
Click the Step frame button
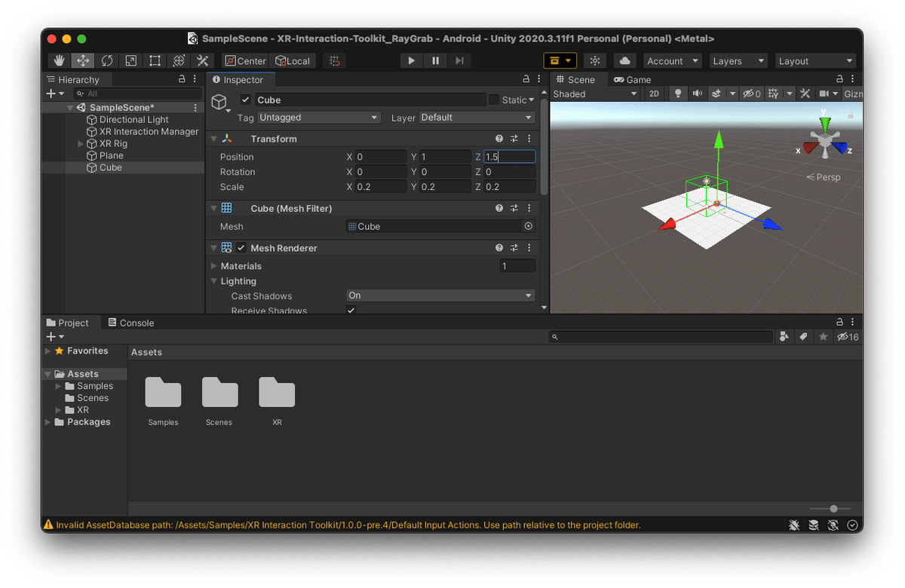[x=459, y=61]
